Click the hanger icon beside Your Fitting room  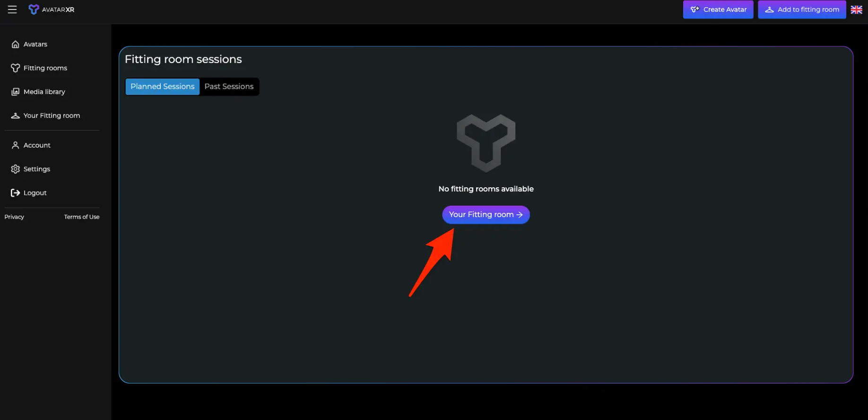pyautogui.click(x=16, y=115)
